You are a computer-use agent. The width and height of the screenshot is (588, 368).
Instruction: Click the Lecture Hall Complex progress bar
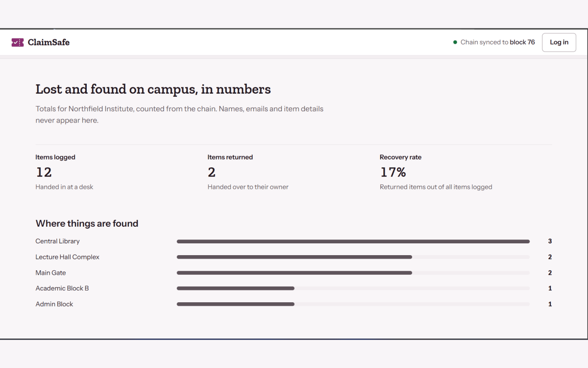click(x=353, y=257)
